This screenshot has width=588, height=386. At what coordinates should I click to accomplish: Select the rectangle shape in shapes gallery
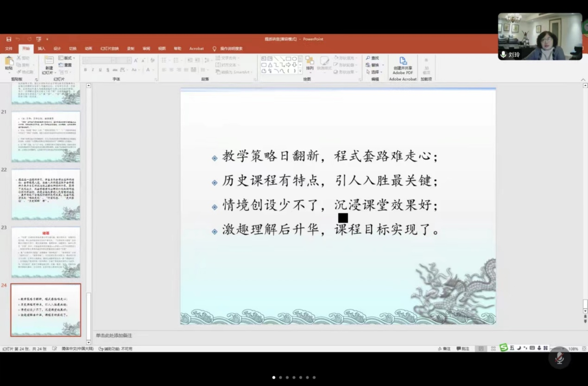(x=288, y=59)
